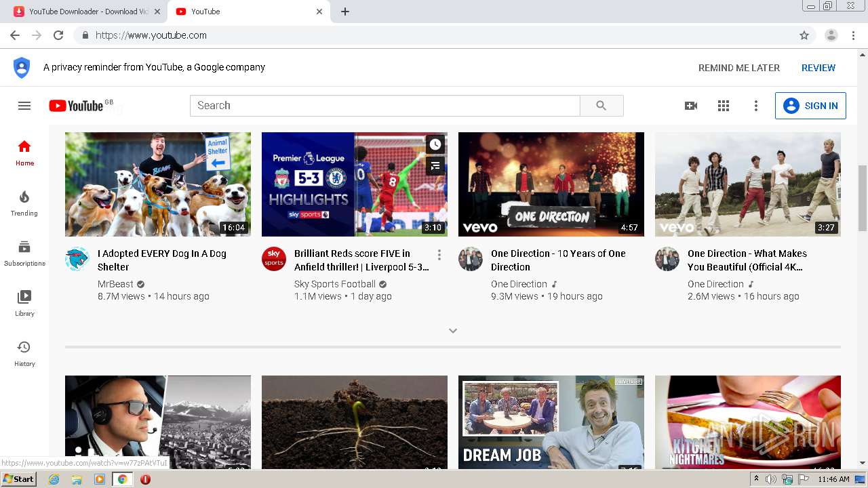Open Sky Sports Football channel name link
The width and height of the screenshot is (868, 488).
click(335, 284)
